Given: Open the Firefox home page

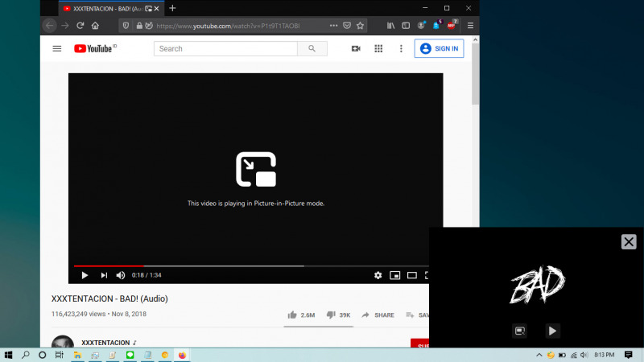Looking at the screenshot, I should (95, 26).
